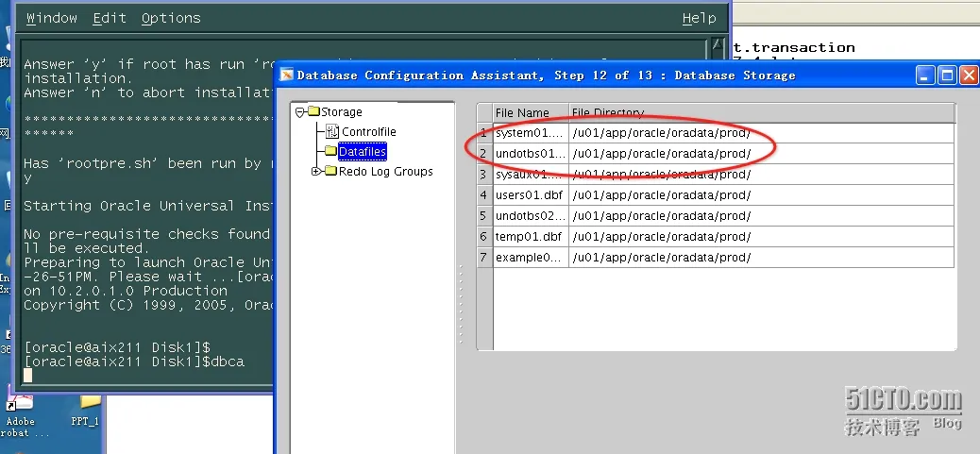Select the Storage folder icon
The image size is (980, 454).
pyautogui.click(x=313, y=111)
